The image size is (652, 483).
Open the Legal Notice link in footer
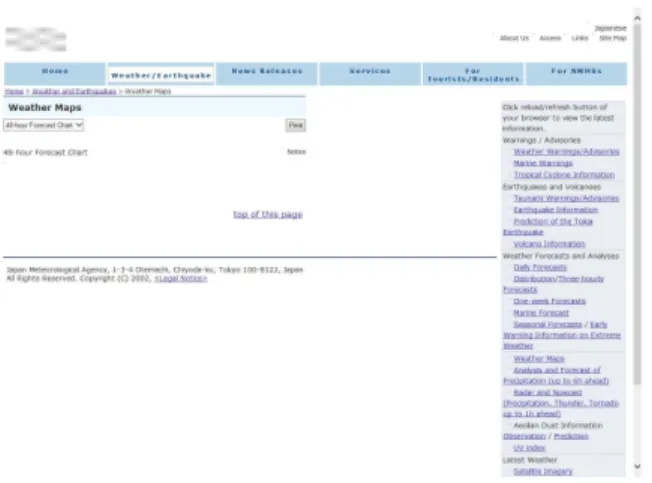pos(181,278)
